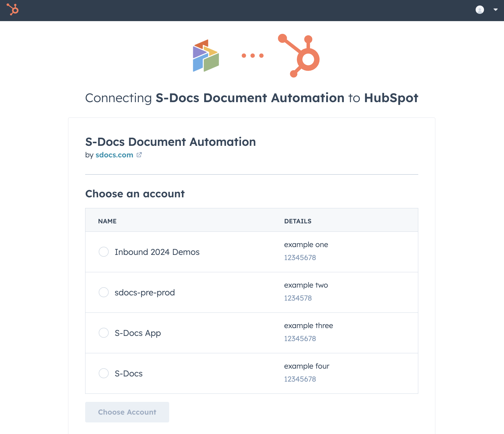Viewport: 504px width, 434px height.
Task: Click the ID 12345678 under example three
Action: click(300, 339)
